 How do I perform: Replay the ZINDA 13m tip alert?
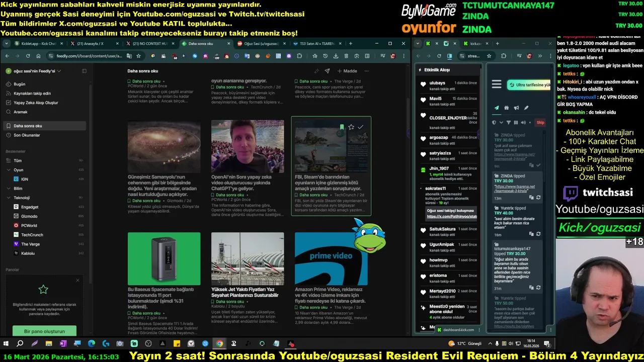pos(538,198)
